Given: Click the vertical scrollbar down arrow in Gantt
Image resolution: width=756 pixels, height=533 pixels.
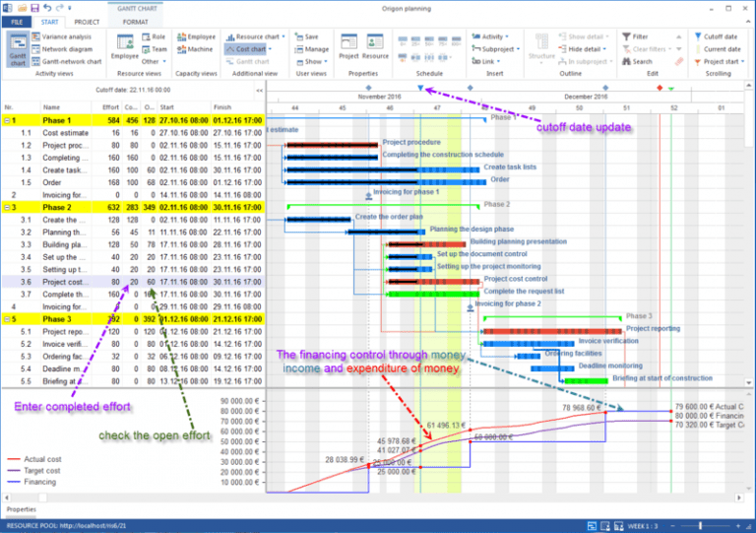Looking at the screenshot, I should click(749, 383).
